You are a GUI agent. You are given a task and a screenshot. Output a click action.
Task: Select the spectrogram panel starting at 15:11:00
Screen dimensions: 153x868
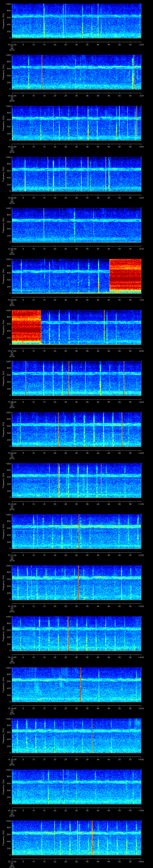(x=76, y=531)
